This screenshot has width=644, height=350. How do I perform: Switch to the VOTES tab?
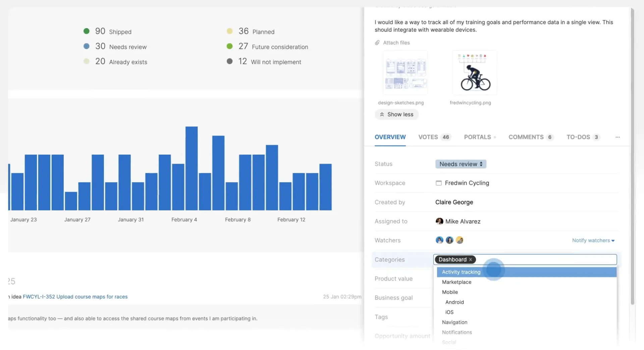tap(434, 137)
